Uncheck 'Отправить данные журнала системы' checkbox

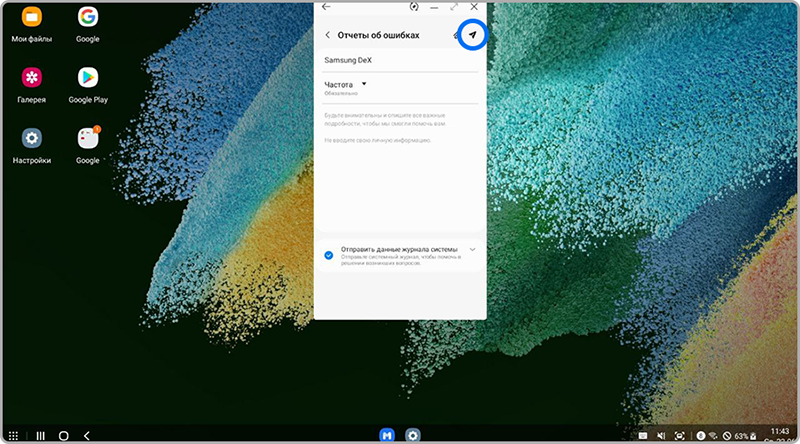pos(329,255)
